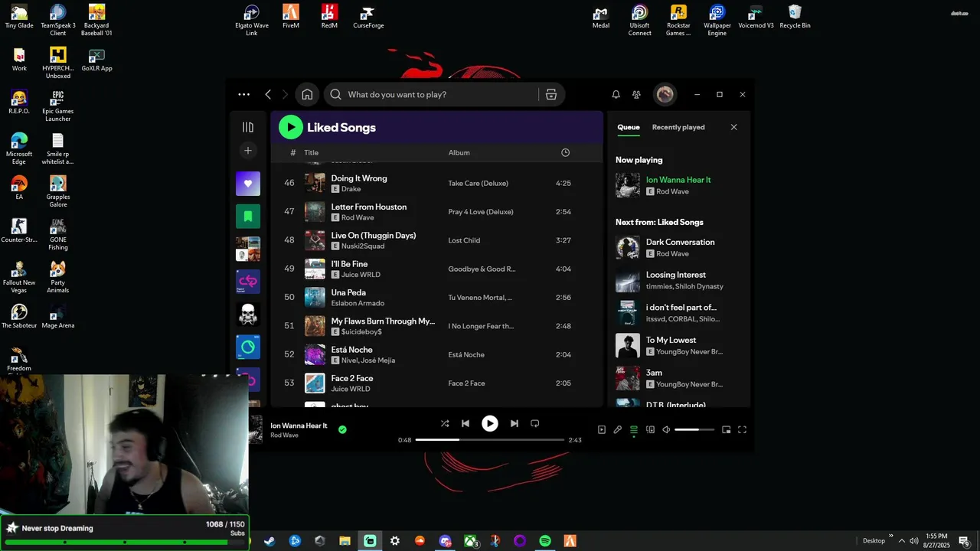Click 'Loosing Interest' in the queue
This screenshot has width=980, height=551.
[676, 275]
